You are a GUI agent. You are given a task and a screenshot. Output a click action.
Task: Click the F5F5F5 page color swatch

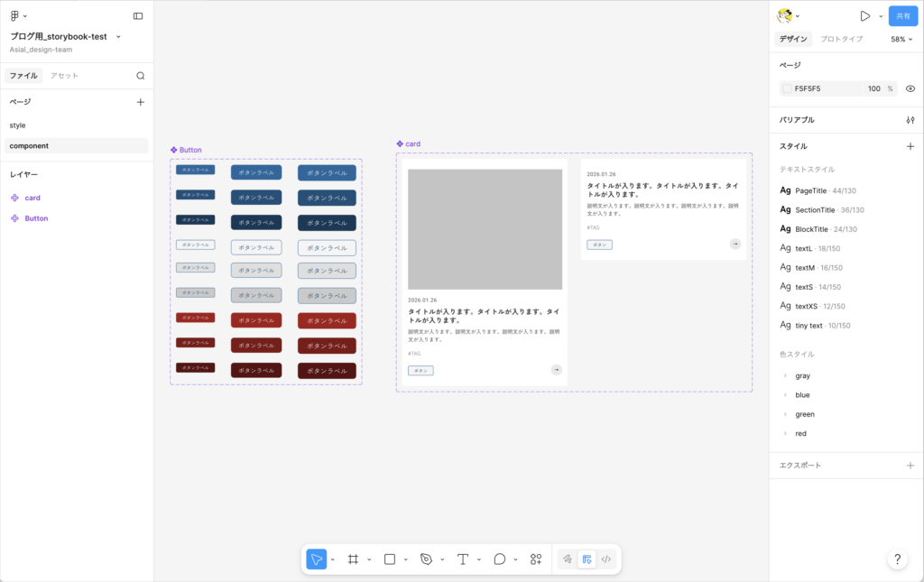(787, 89)
